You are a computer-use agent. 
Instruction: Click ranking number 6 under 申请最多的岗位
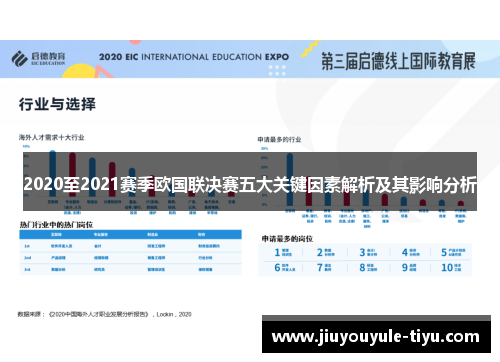click(x=277, y=267)
